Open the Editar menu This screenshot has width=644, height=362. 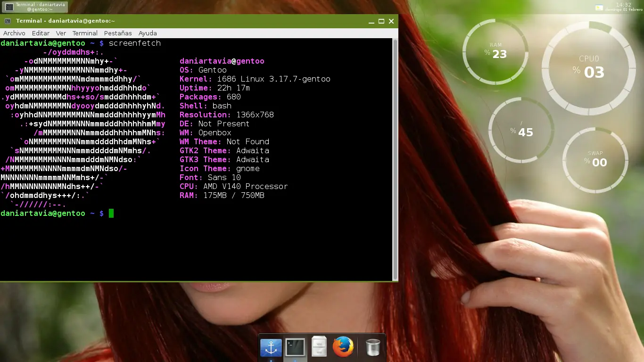click(x=41, y=33)
